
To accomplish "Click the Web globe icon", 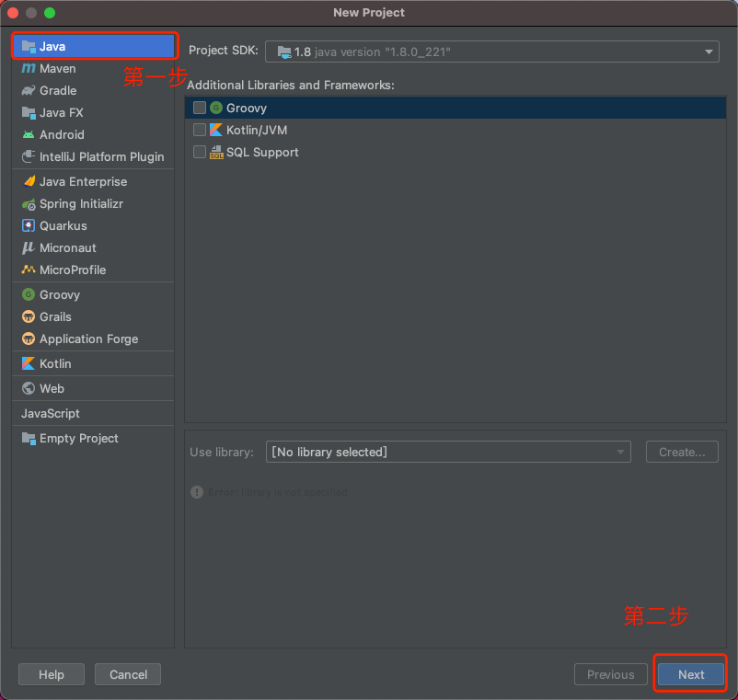I will point(29,388).
